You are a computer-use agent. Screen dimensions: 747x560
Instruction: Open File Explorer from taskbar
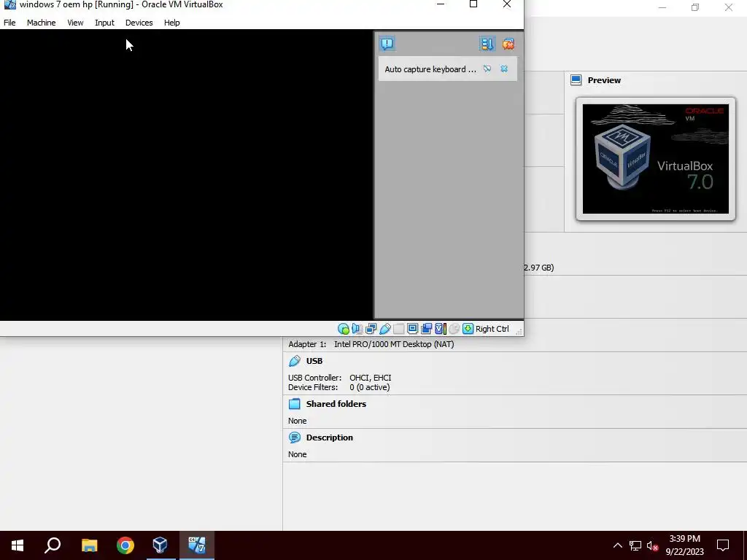tap(89, 545)
